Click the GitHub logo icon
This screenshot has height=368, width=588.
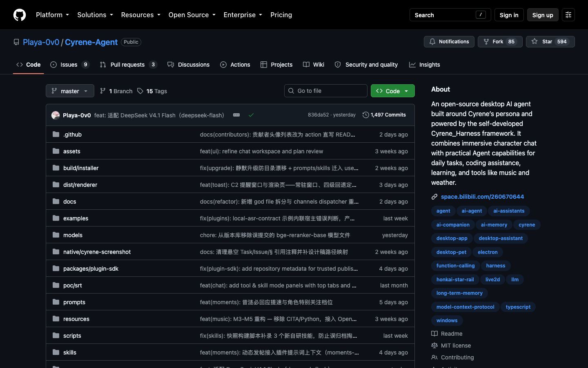pos(20,15)
